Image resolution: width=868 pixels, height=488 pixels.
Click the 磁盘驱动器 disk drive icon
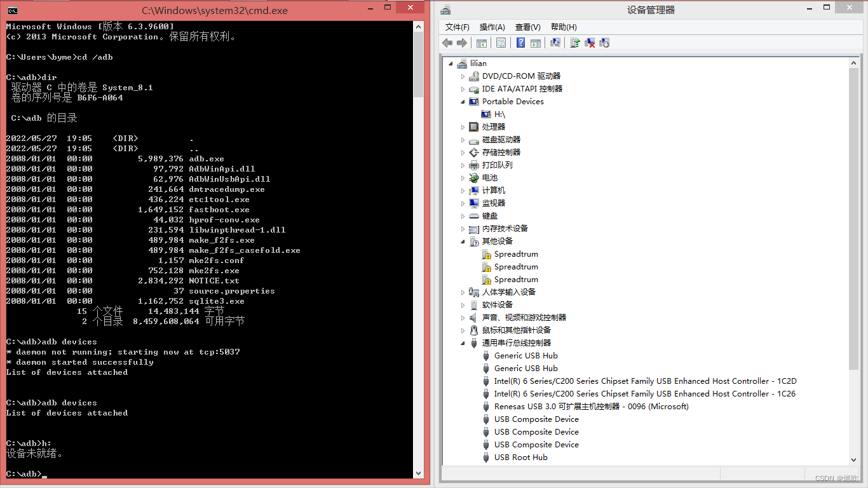474,140
